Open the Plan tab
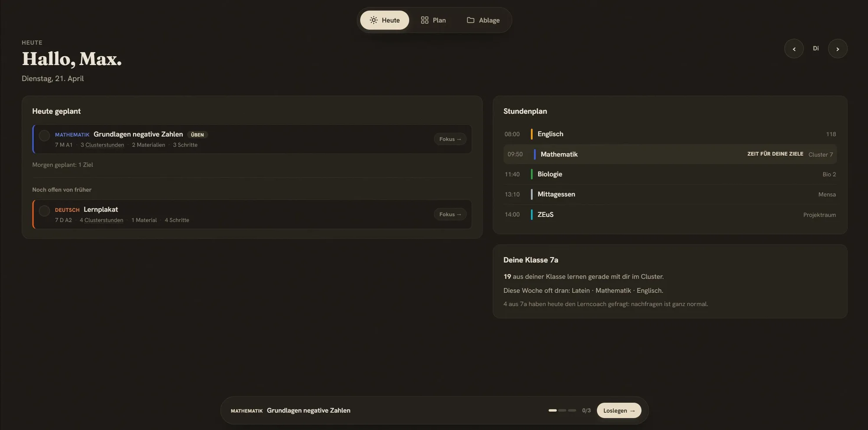Image resolution: width=868 pixels, height=430 pixels. [x=433, y=20]
